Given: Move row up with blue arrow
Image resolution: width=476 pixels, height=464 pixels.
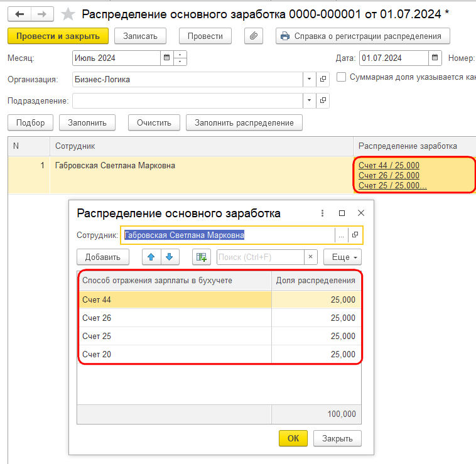Looking at the screenshot, I should point(151,257).
